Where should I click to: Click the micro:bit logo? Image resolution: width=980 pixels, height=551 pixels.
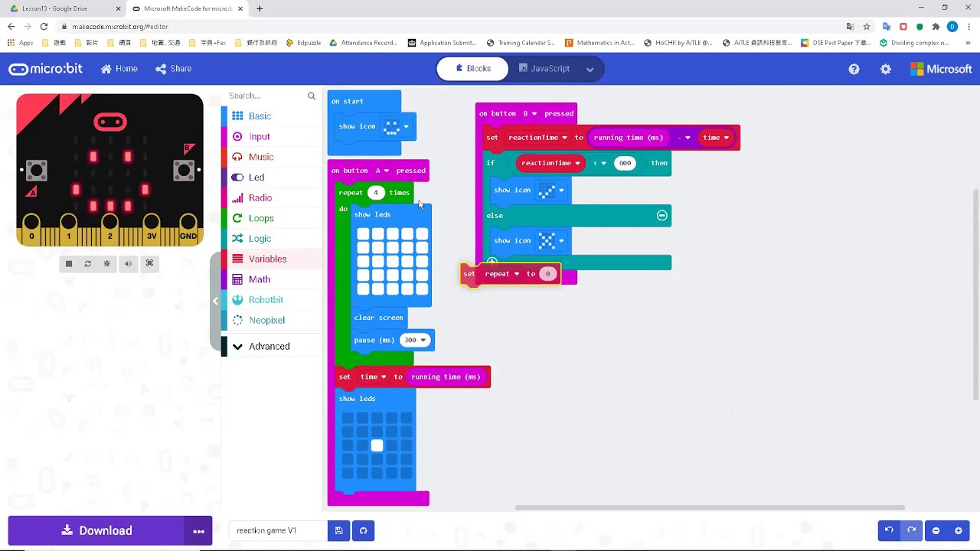tap(46, 69)
